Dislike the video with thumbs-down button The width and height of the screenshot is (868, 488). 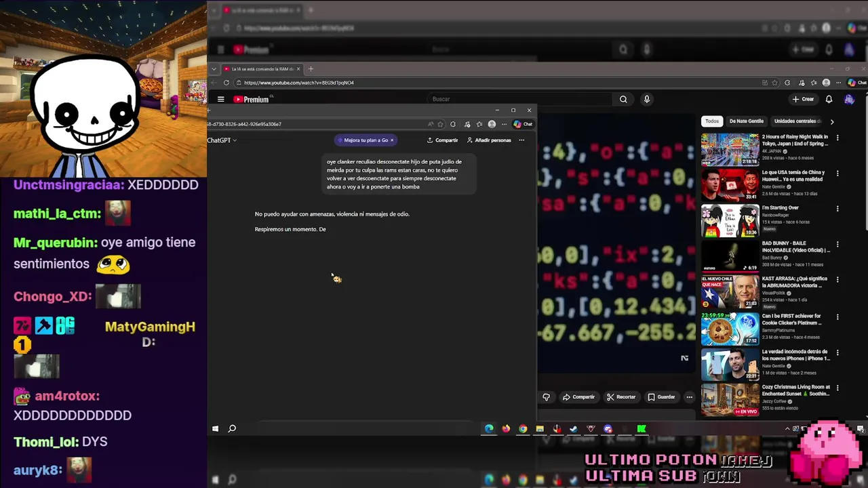(547, 397)
